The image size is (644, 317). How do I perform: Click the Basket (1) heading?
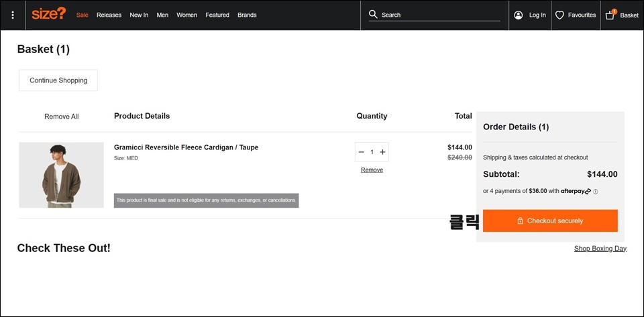44,50
